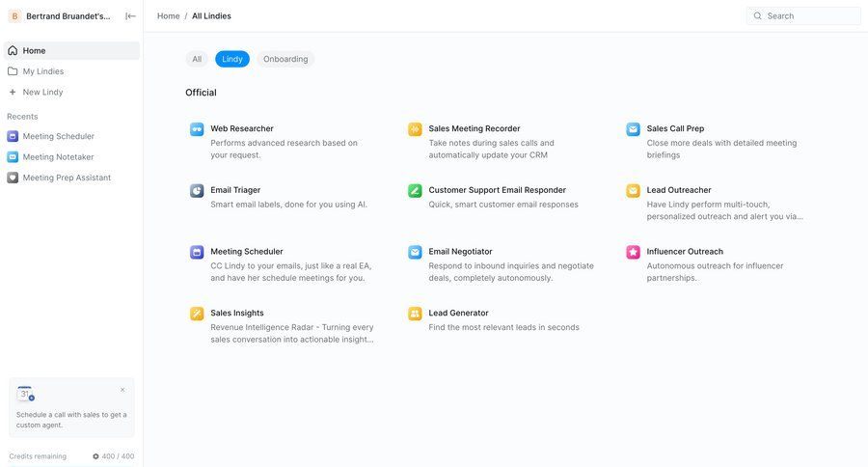868x467 pixels.
Task: Click the Sales Call Prep title
Action: click(x=675, y=128)
